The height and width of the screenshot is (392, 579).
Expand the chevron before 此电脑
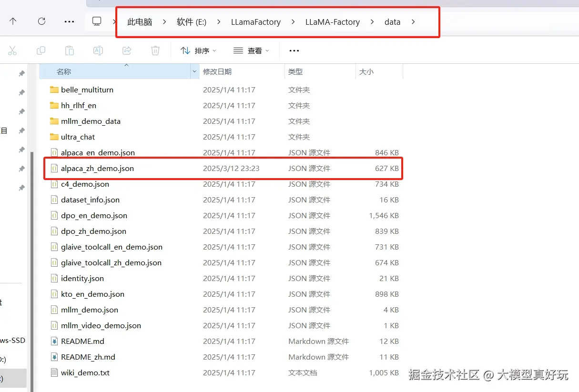click(115, 22)
